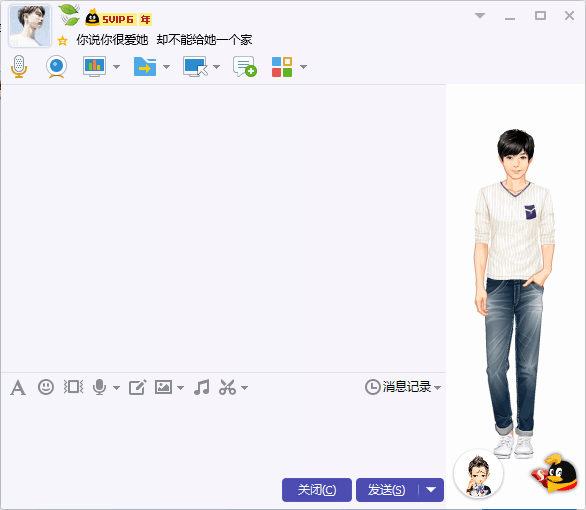Send a window shake nudge

click(73, 387)
